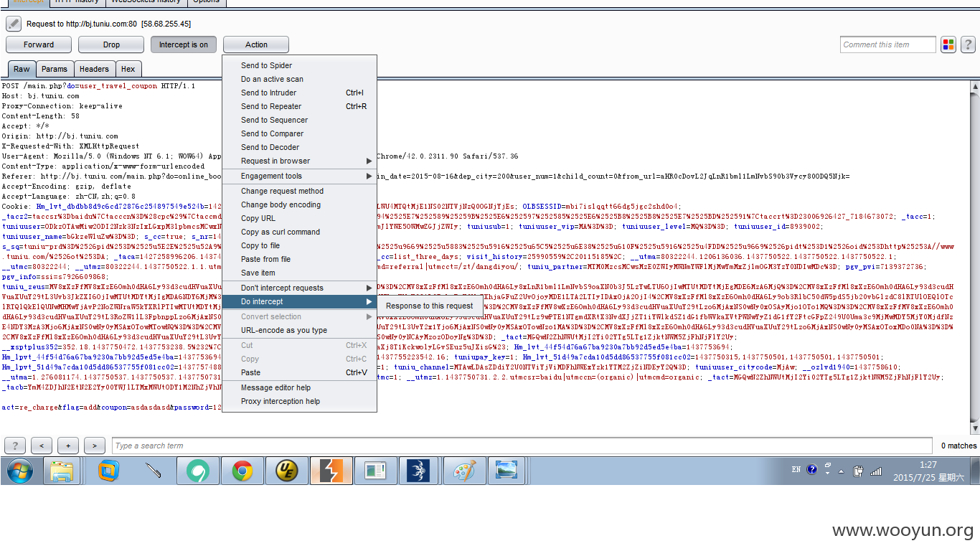
Task: Open Windows Explorer from the taskbar
Action: tap(62, 471)
